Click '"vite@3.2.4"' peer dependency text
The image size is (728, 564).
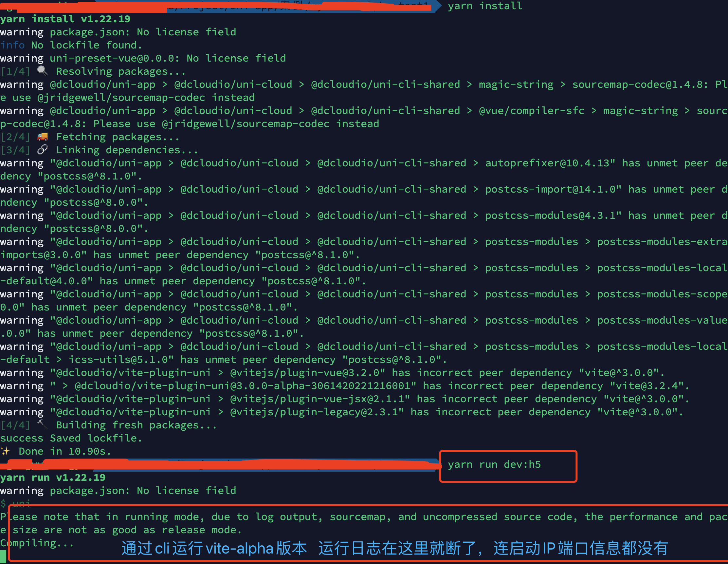(646, 386)
